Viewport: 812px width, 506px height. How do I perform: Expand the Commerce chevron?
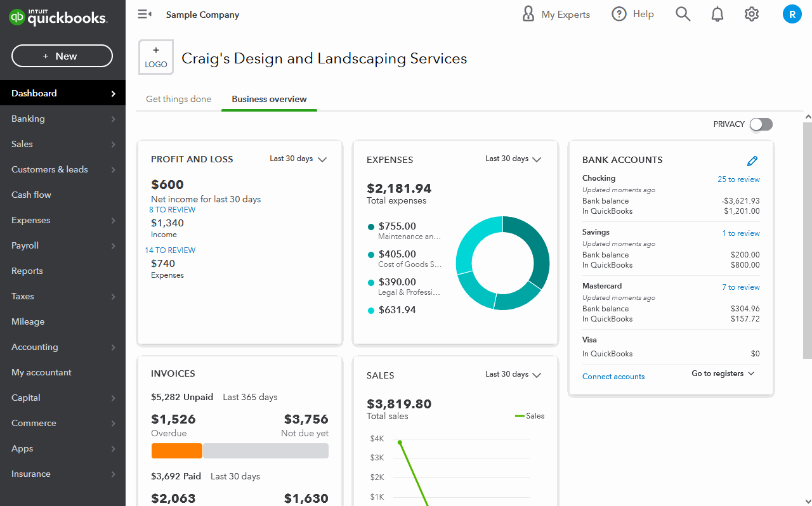tap(113, 423)
